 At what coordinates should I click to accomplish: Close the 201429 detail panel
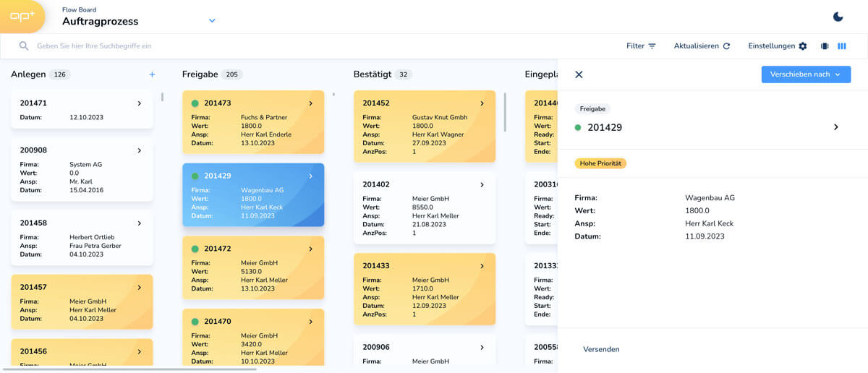point(579,74)
